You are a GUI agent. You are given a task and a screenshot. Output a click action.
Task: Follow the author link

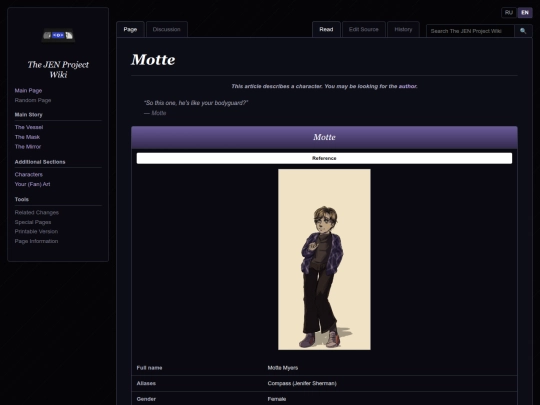(407, 86)
